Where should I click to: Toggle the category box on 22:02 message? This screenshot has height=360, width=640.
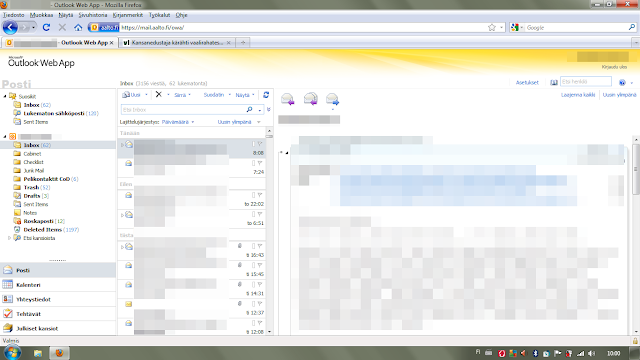click(253, 195)
